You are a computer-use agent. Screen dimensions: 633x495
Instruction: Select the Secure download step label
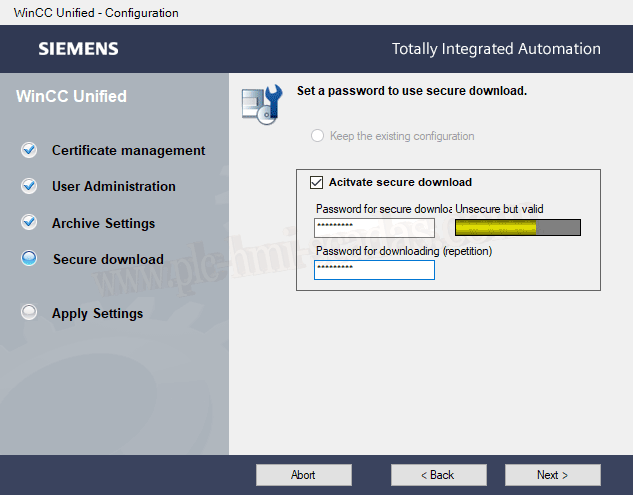pyautogui.click(x=108, y=259)
